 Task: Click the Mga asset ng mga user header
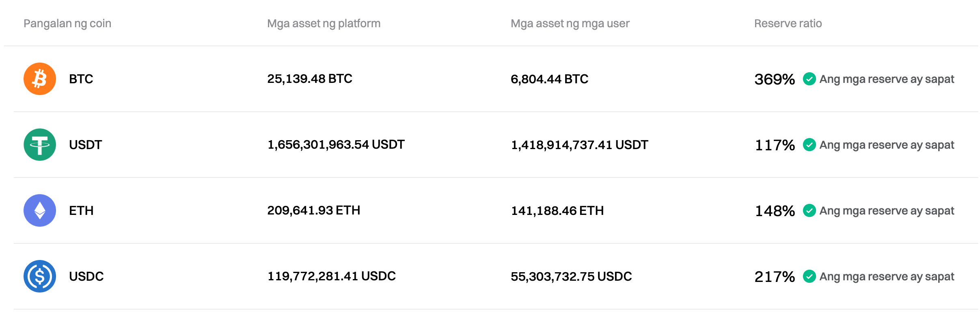(570, 24)
